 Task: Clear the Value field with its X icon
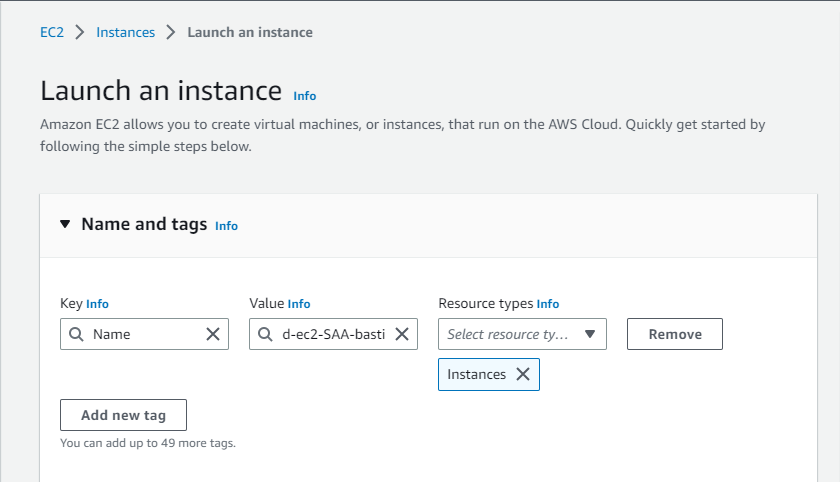coord(401,334)
